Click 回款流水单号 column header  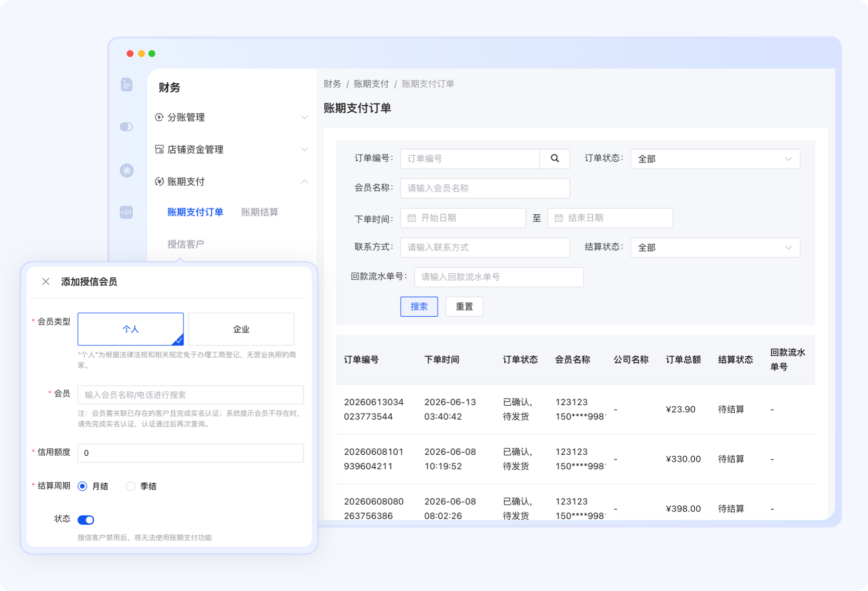click(788, 360)
